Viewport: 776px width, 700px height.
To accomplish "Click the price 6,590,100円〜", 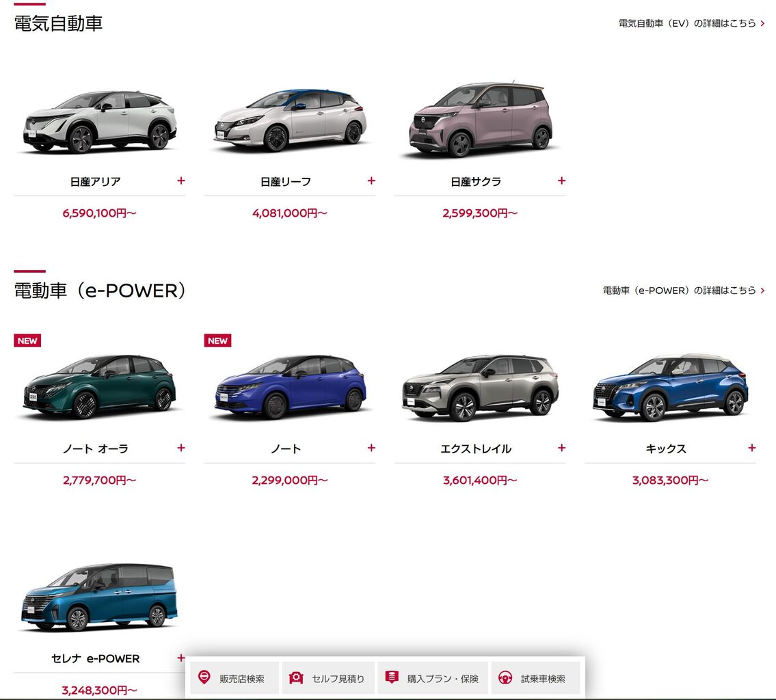I will tap(99, 213).
